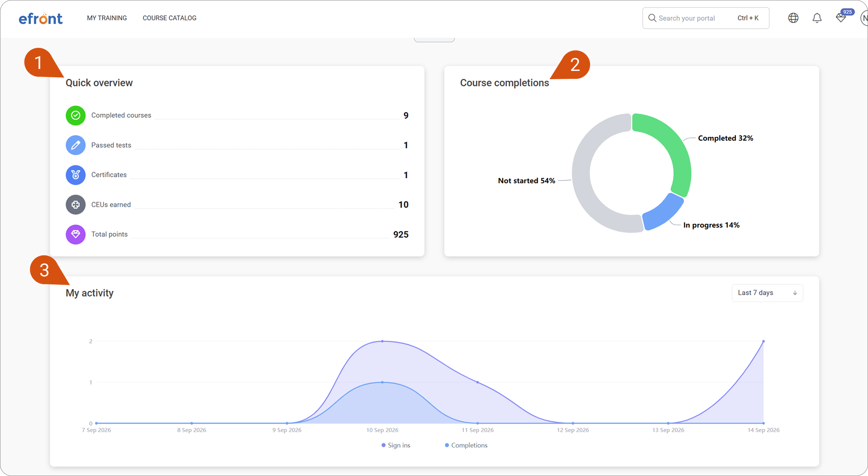Screen dimensions: 868x476
Task: Go to My Training tab
Action: tap(107, 18)
